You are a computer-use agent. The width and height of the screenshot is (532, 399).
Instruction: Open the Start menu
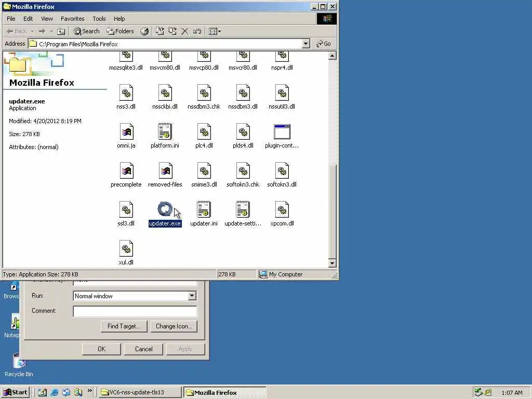tap(15, 392)
